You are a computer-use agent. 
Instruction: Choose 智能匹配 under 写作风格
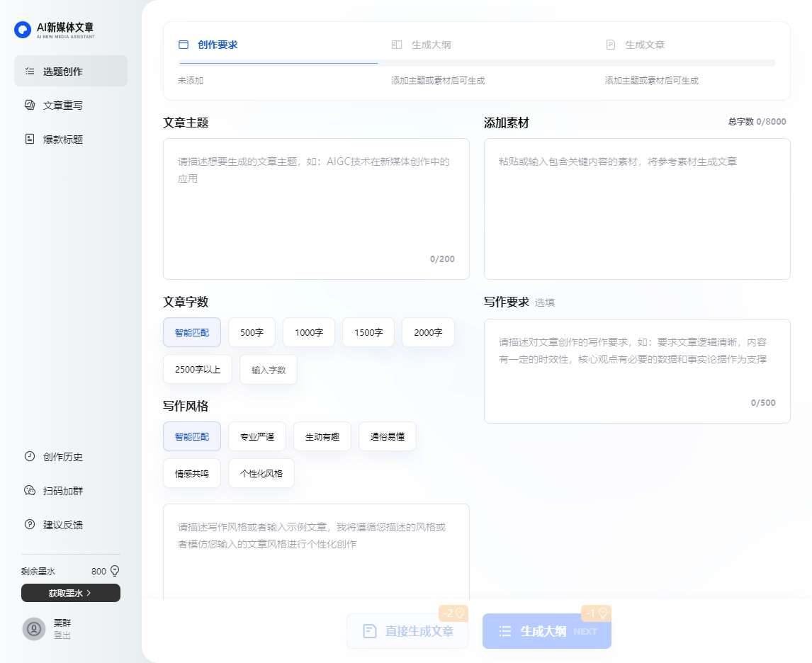click(191, 436)
